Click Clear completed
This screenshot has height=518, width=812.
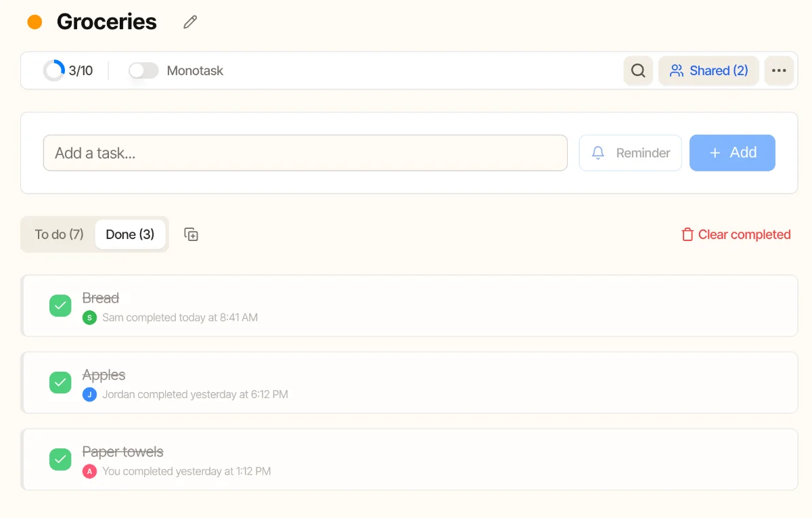click(736, 234)
